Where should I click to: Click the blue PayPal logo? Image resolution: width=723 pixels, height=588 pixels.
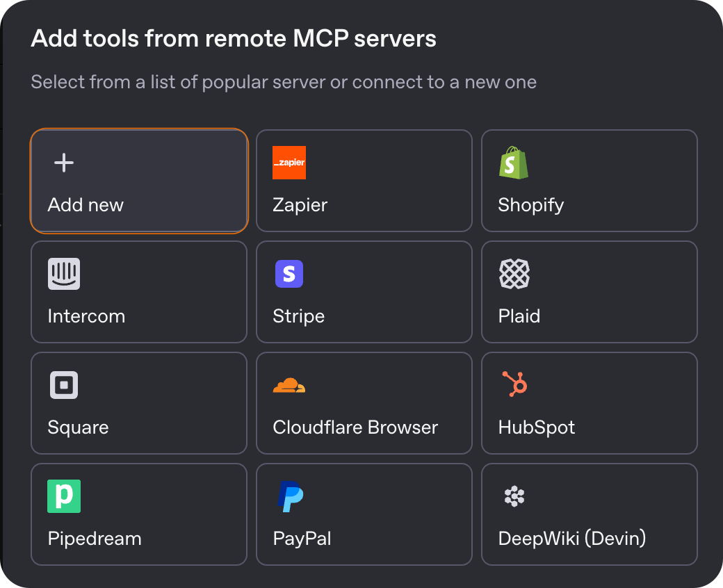coord(290,496)
